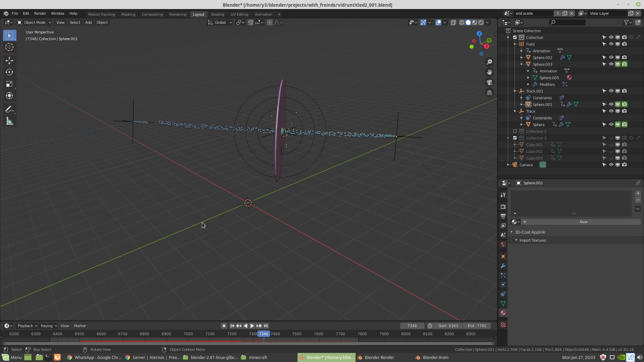Open the World properties tab

pos(503,244)
